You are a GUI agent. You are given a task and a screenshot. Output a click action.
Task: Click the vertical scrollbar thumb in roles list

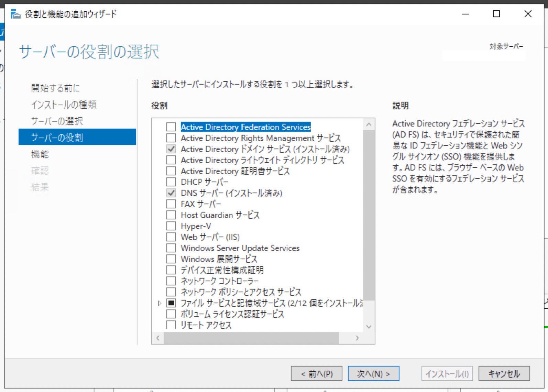tap(369, 215)
